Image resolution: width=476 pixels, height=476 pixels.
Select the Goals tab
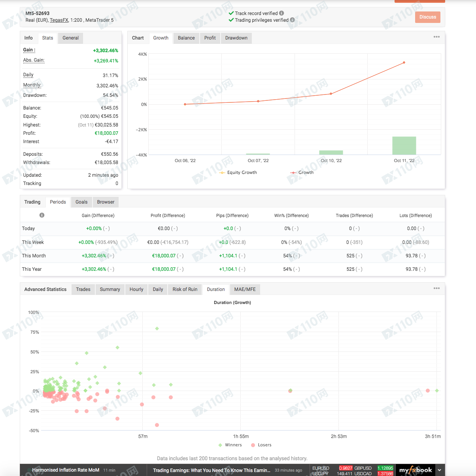tap(81, 202)
